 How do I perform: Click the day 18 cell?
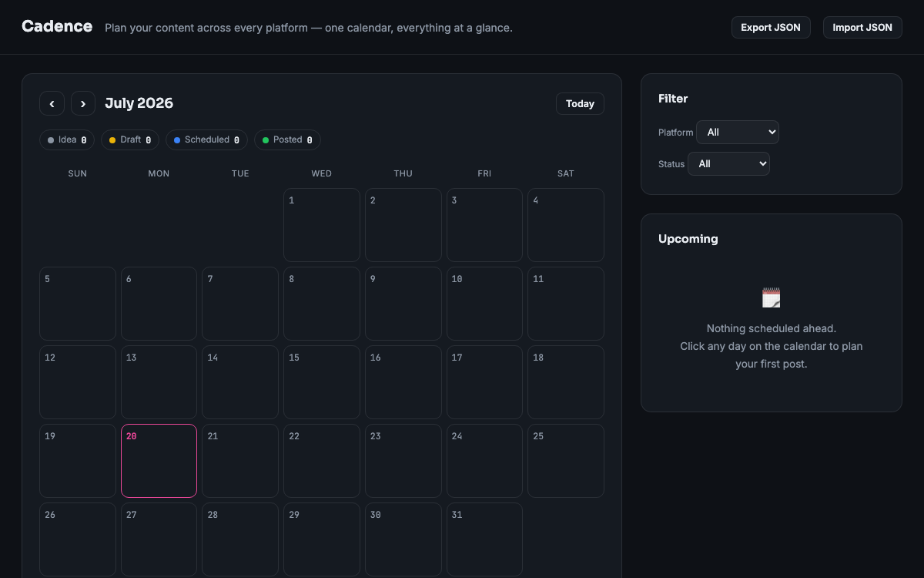[x=566, y=382]
